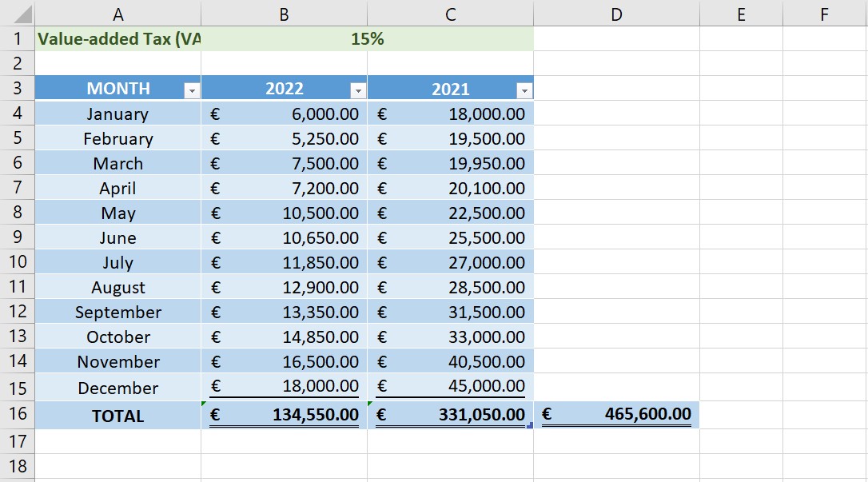
Task: Select the 11,850.00 July 2022 value
Action: click(284, 261)
